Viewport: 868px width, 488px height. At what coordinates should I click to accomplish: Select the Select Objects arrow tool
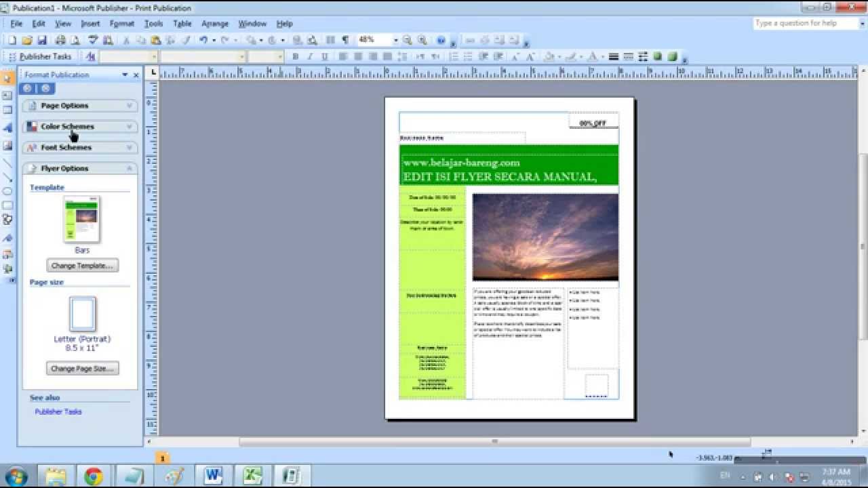(x=7, y=78)
